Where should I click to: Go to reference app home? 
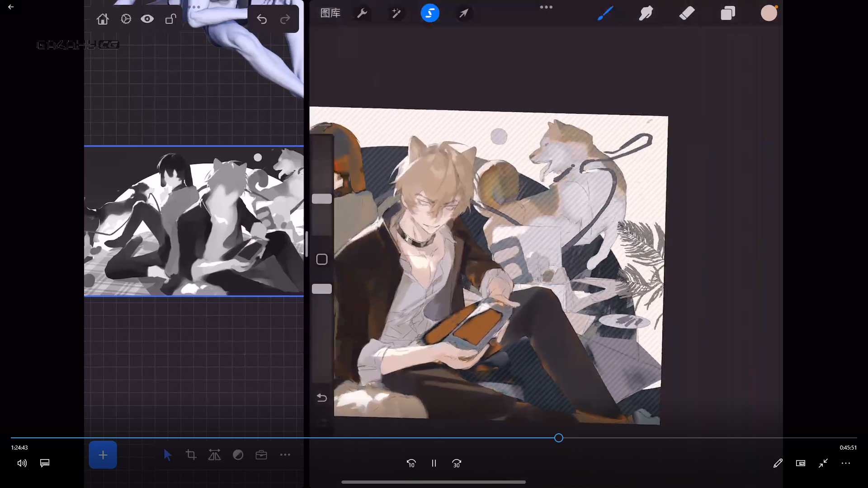pos(103,19)
